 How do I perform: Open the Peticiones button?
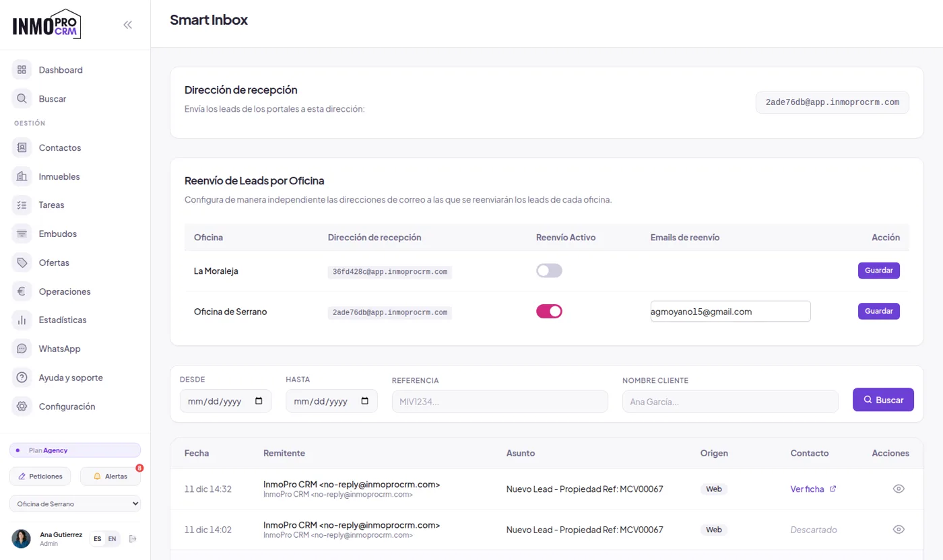40,477
